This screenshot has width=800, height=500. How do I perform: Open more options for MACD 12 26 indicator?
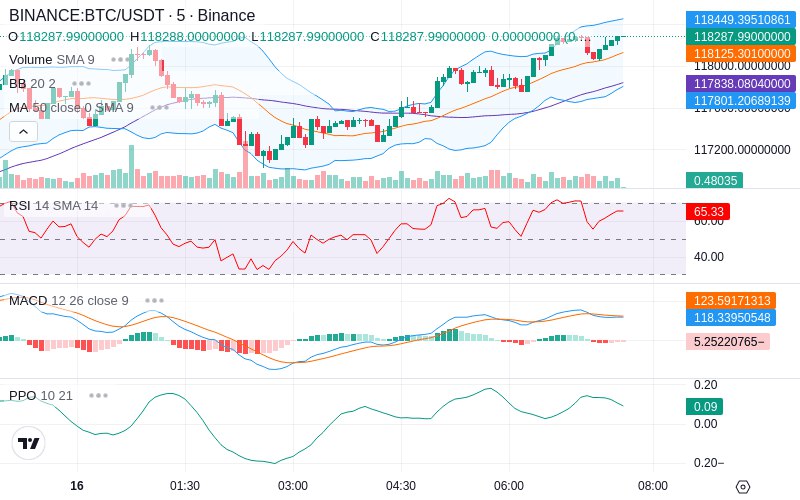[x=154, y=301]
